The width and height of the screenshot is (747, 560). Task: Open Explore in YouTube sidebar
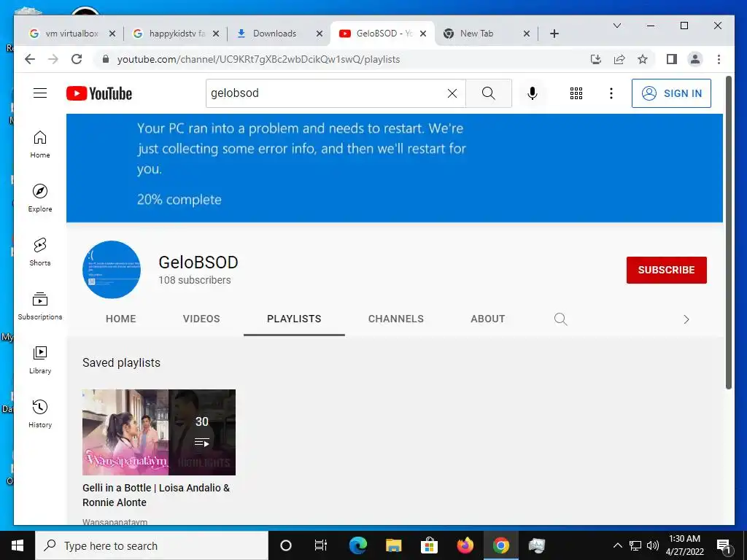[40, 198]
